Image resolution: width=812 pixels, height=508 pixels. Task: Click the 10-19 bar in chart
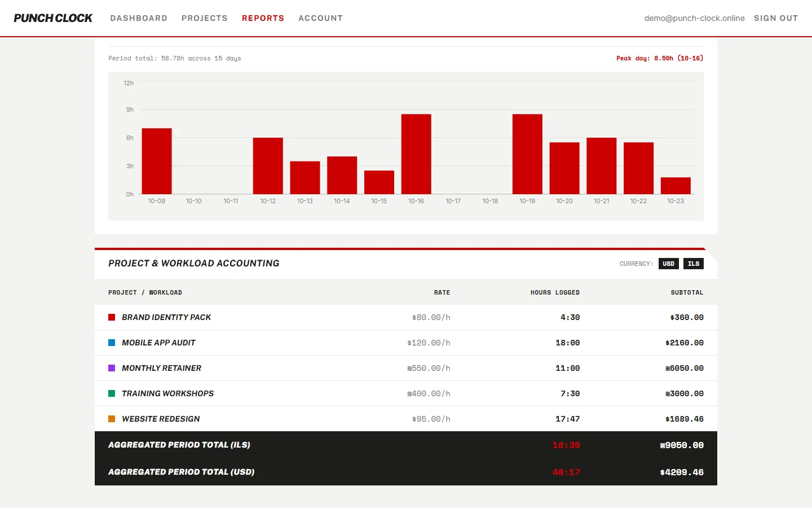pos(527,154)
